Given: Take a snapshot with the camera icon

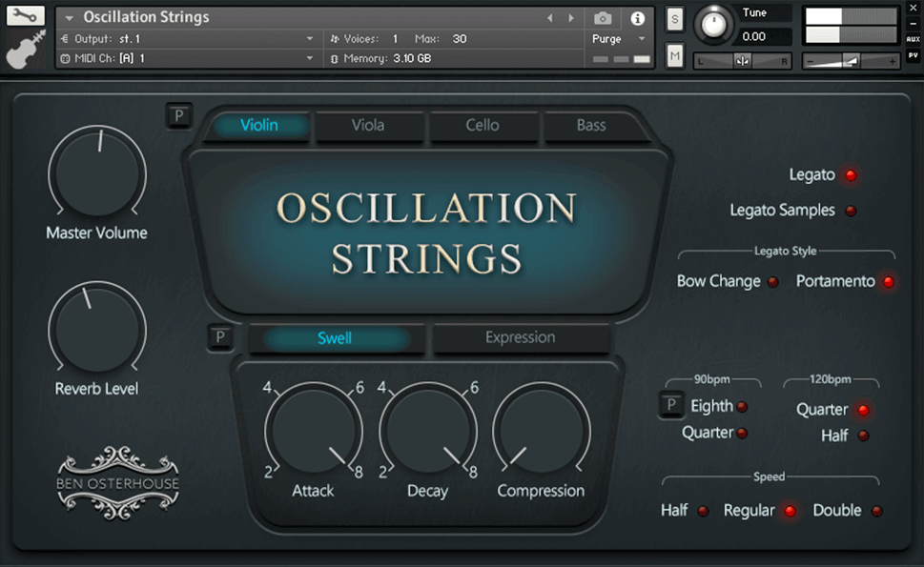Looking at the screenshot, I should [603, 18].
